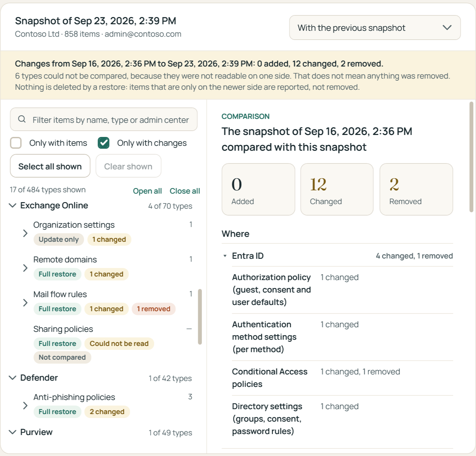
Task: Click the '1 of 49 types' count
Action: point(170,433)
